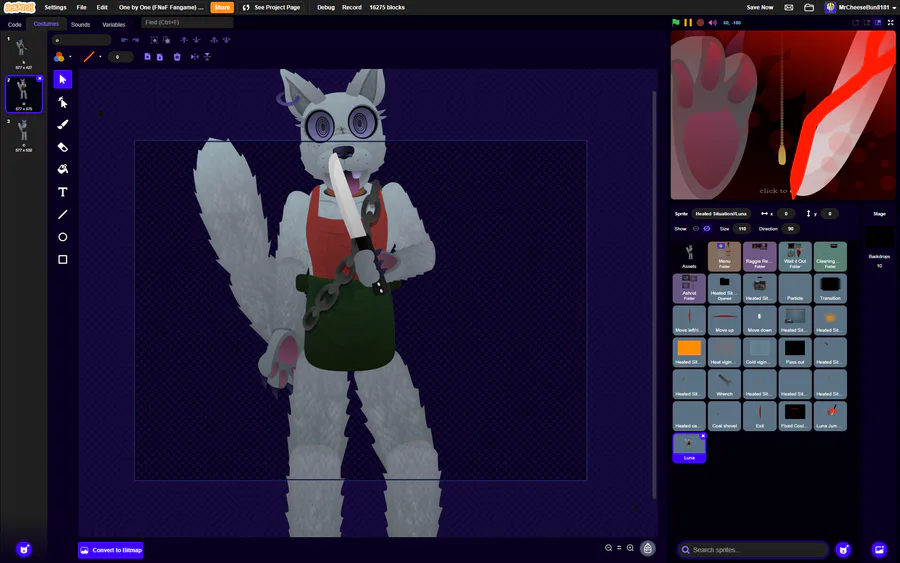Screen dimensions: 900x563
Task: Switch to the Variables tab
Action: point(114,25)
